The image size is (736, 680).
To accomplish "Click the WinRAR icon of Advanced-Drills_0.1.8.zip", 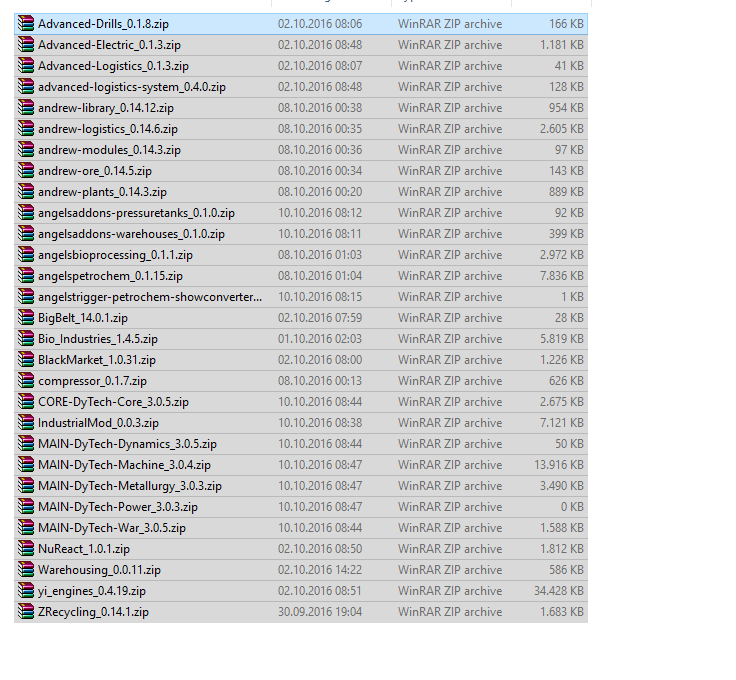I will point(26,23).
